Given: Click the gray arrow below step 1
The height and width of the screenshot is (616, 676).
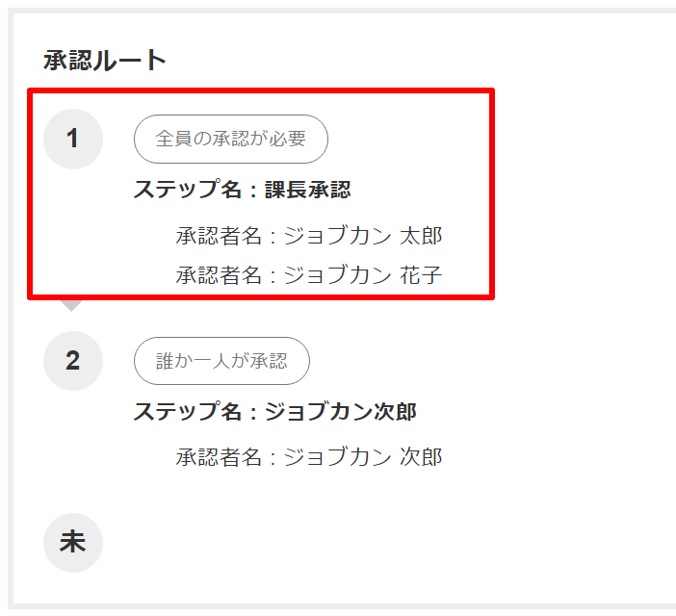Looking at the screenshot, I should [x=71, y=305].
